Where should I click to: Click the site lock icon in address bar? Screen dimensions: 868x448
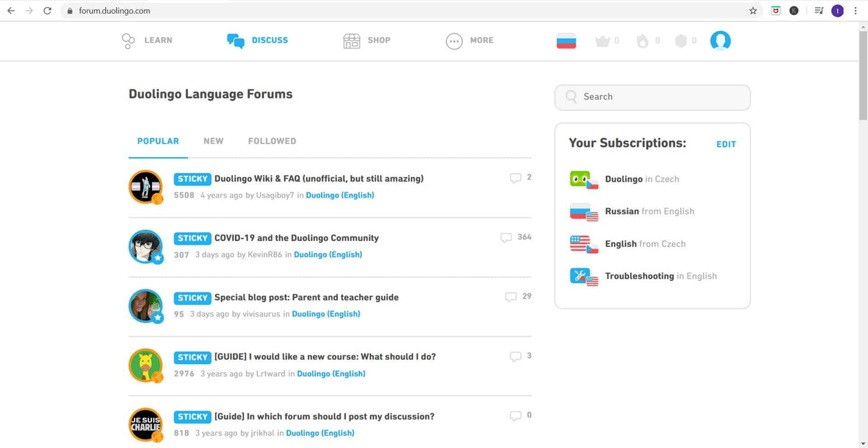pyautogui.click(x=69, y=11)
